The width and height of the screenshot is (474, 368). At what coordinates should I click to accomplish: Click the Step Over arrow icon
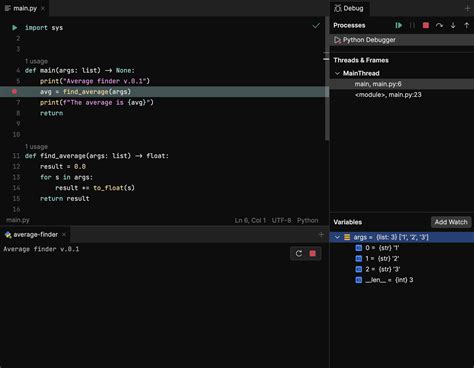pyautogui.click(x=439, y=25)
